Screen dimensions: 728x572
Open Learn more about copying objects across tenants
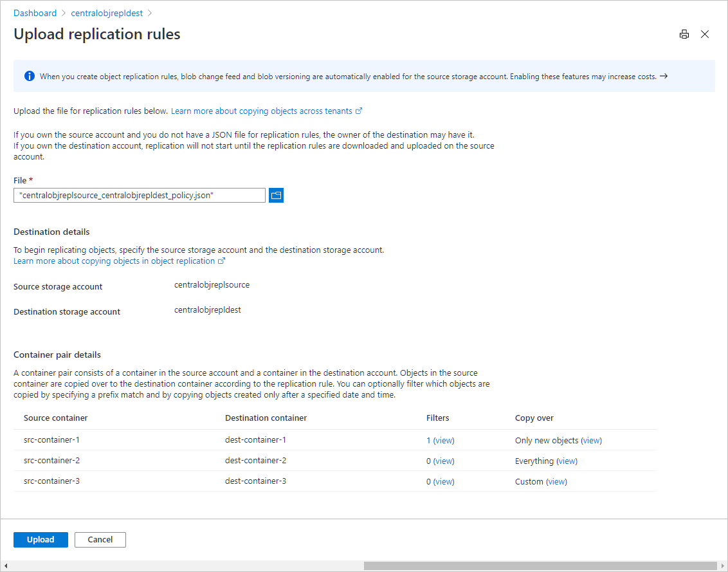260,111
